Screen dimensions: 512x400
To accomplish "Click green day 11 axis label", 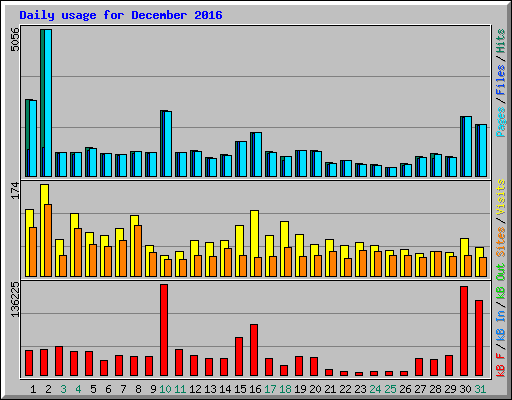I will [180, 389].
